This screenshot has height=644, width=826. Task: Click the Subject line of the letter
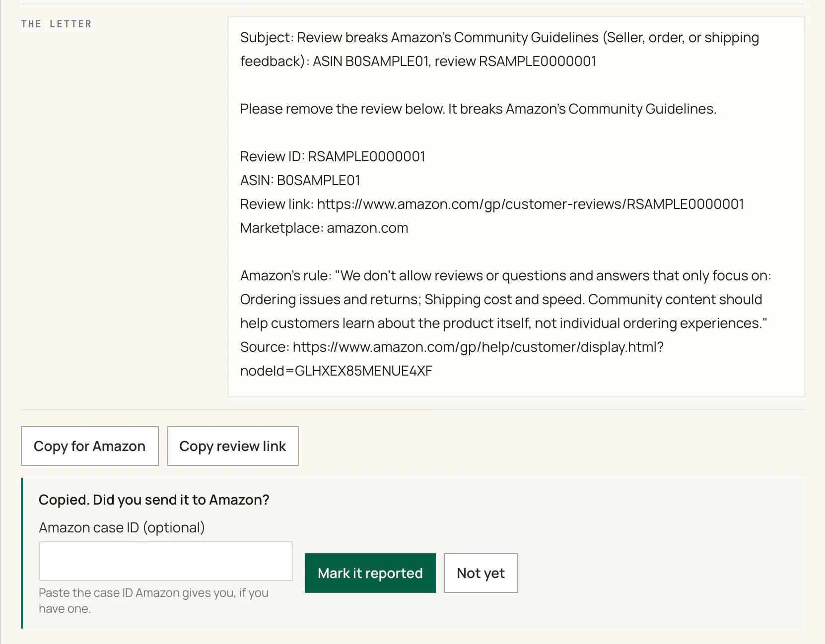pyautogui.click(x=499, y=49)
